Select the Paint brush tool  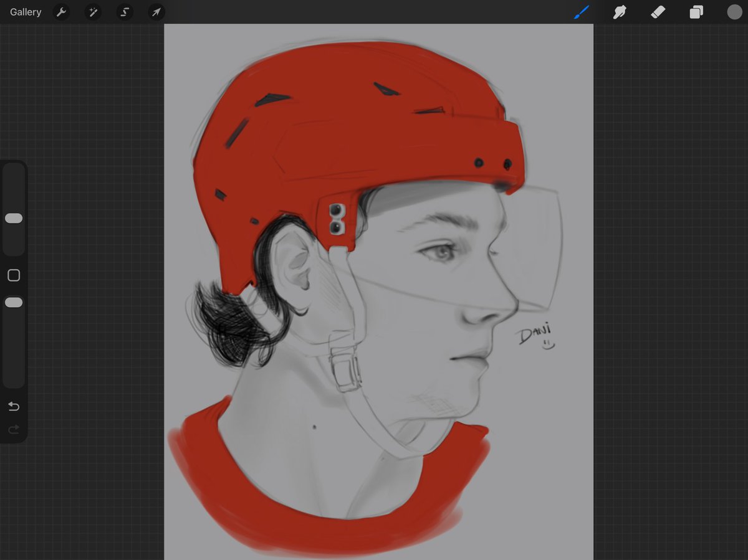[581, 12]
